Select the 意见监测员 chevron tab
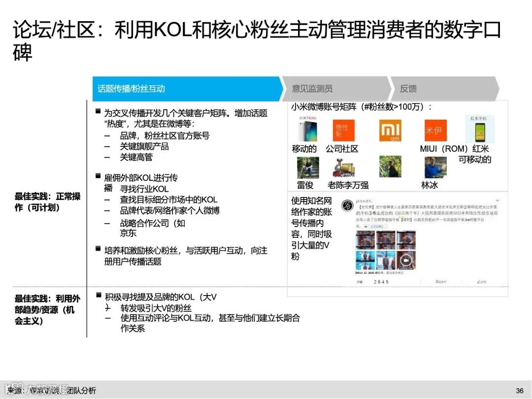Image resolution: width=532 pixels, height=399 pixels. click(336, 89)
